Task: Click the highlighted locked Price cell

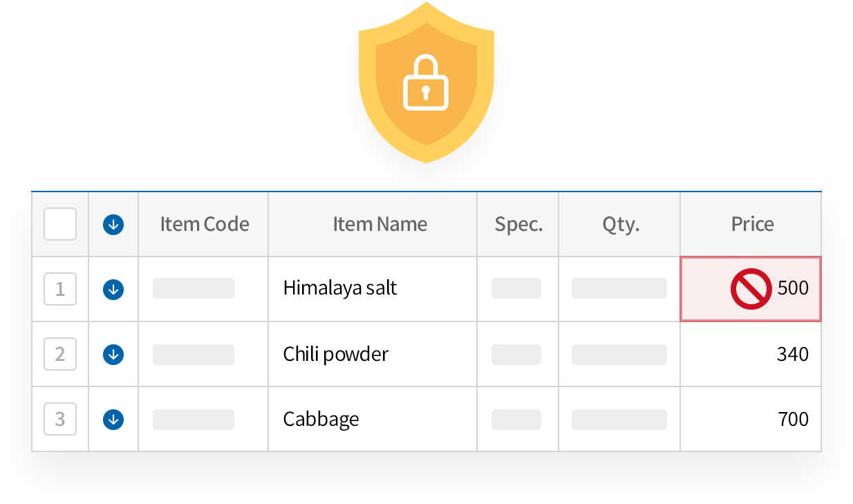Action: click(x=751, y=288)
